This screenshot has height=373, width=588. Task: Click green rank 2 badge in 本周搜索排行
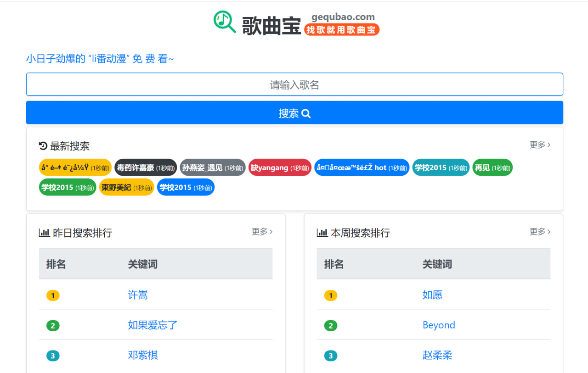point(330,326)
